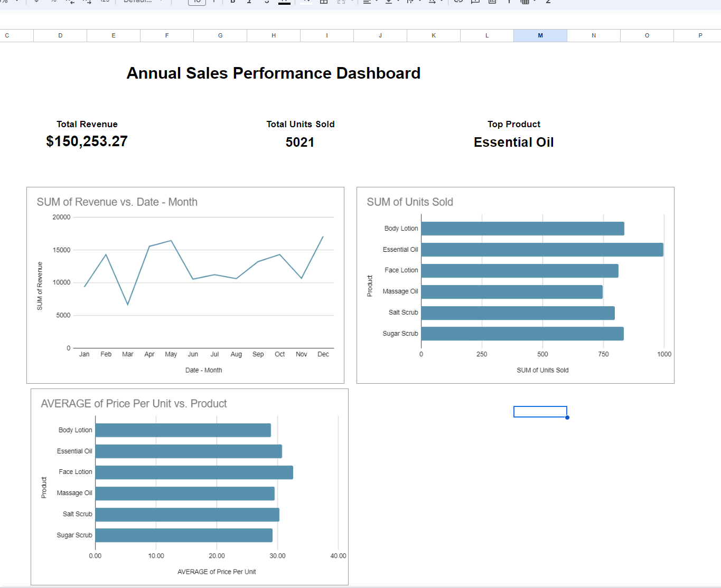Screen dimensions: 721x588
Task: Click the 'SUM of Revenue vs. Date - Month' chart title
Action: coord(117,202)
